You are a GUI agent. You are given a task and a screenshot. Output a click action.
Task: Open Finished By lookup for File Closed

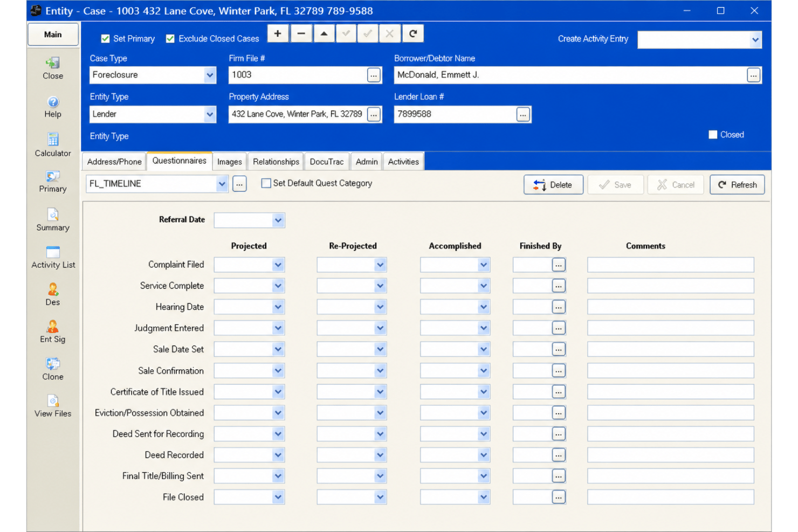(559, 497)
